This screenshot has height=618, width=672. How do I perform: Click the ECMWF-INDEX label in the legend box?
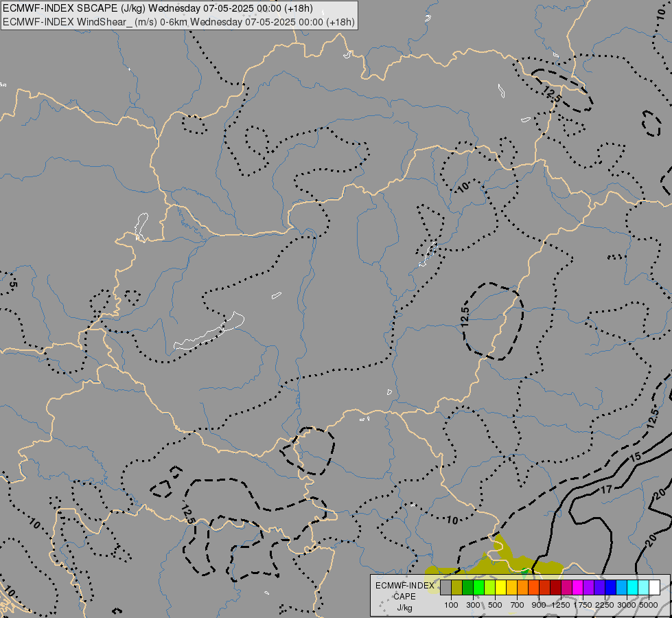pos(404,586)
